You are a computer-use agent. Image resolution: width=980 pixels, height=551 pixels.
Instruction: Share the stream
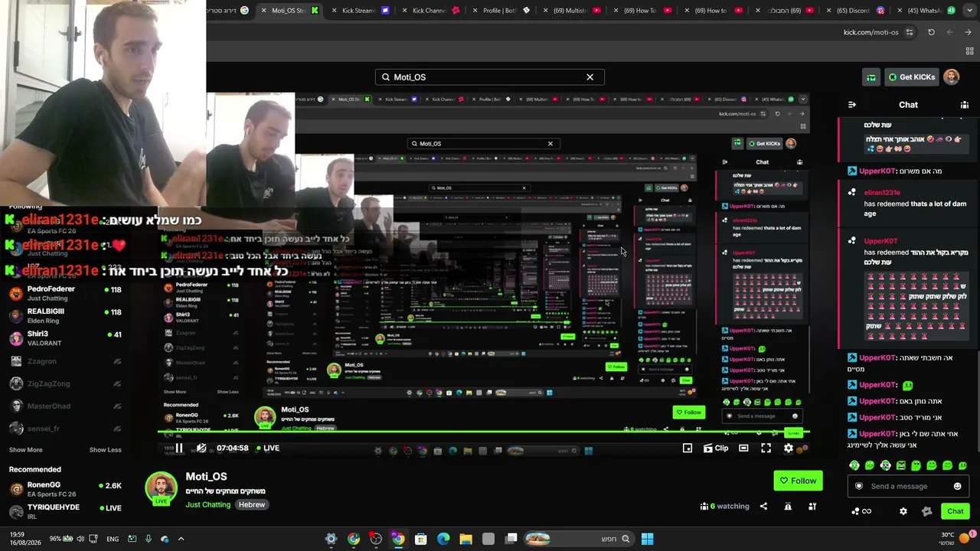pyautogui.click(x=763, y=507)
